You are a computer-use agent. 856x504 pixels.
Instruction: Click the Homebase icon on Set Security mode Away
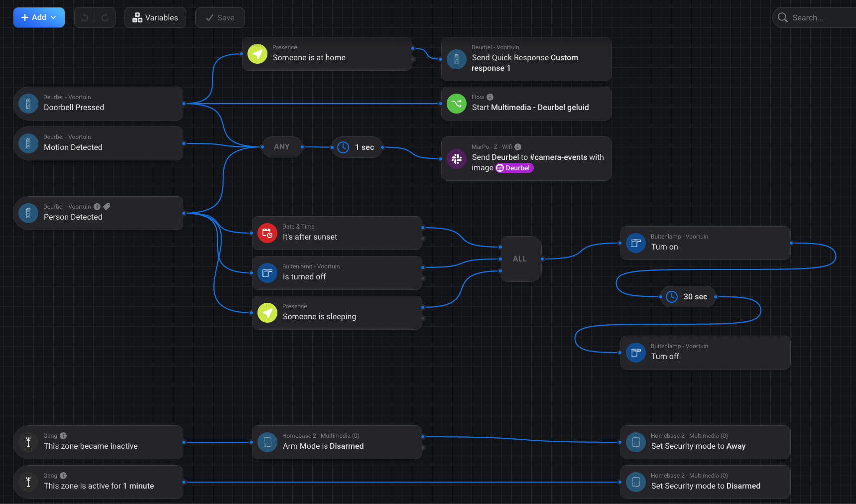(x=636, y=442)
